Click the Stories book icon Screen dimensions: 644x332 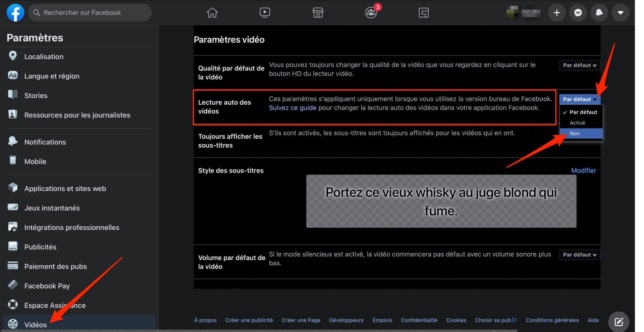tap(13, 95)
